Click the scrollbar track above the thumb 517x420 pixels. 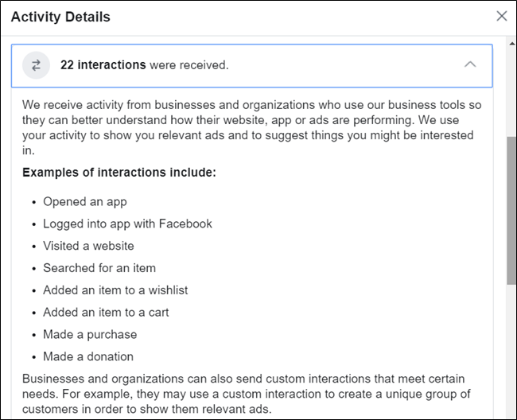coord(511,87)
